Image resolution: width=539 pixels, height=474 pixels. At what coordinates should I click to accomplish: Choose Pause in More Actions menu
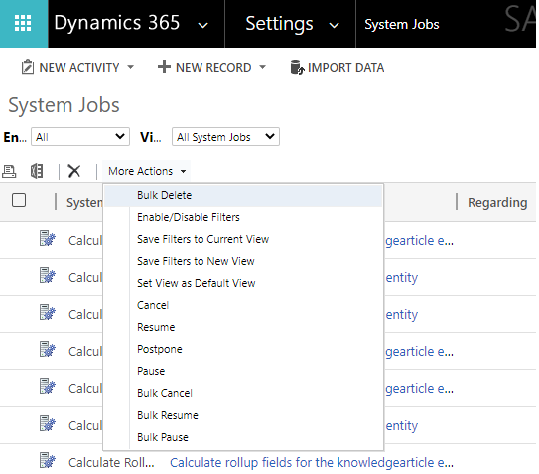[x=243, y=371]
